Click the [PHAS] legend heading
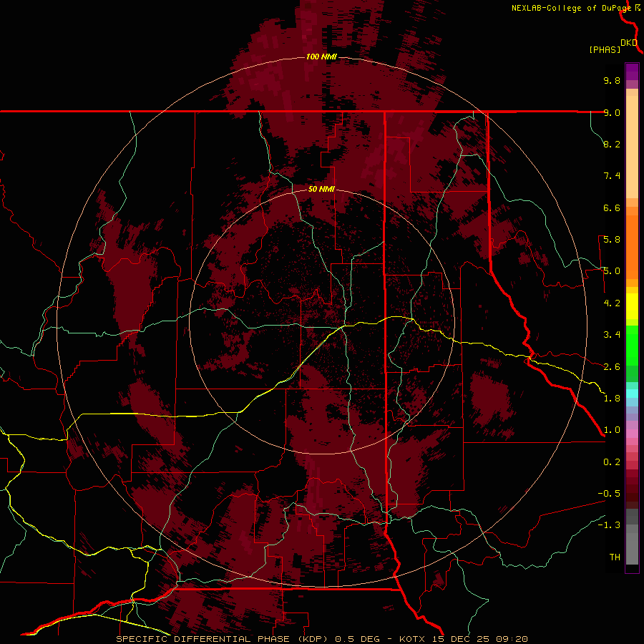644x644 pixels. pyautogui.click(x=605, y=50)
